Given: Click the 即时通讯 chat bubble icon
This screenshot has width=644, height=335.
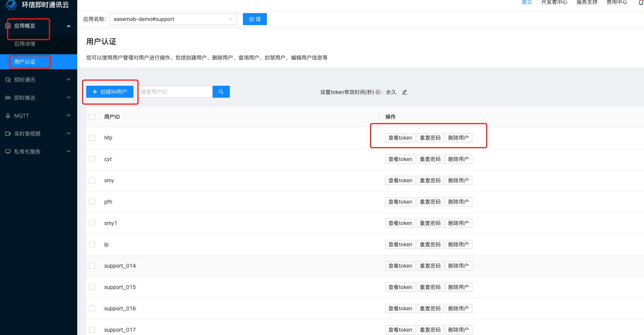Looking at the screenshot, I should pyautogui.click(x=7, y=80).
